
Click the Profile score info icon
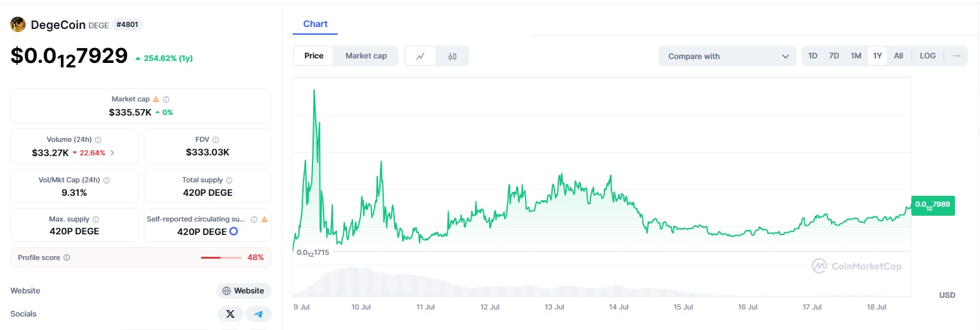[x=67, y=257]
